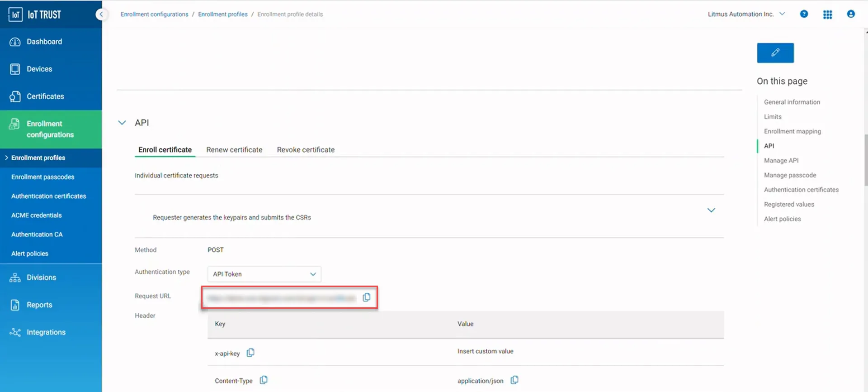Switch to the Renew certificate tab
The width and height of the screenshot is (868, 392).
234,150
